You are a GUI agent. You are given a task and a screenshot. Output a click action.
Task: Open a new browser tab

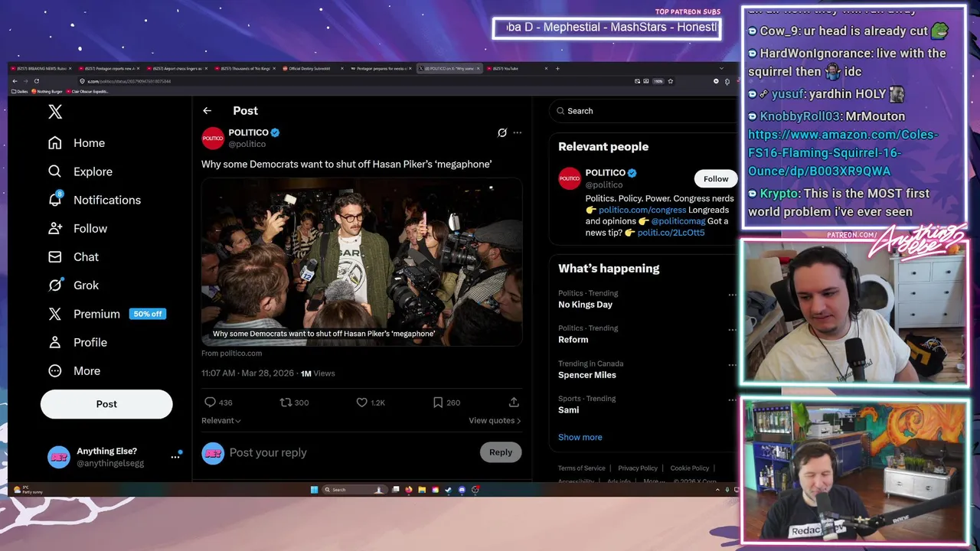(557, 69)
